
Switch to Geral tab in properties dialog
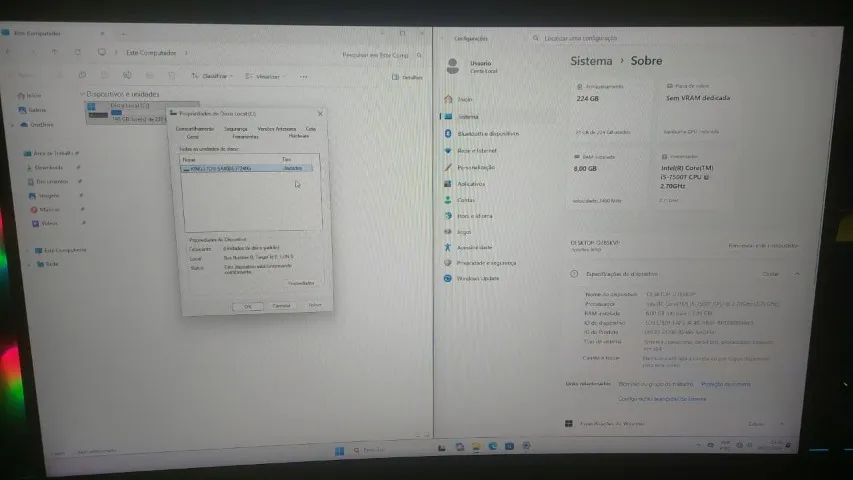[193, 137]
